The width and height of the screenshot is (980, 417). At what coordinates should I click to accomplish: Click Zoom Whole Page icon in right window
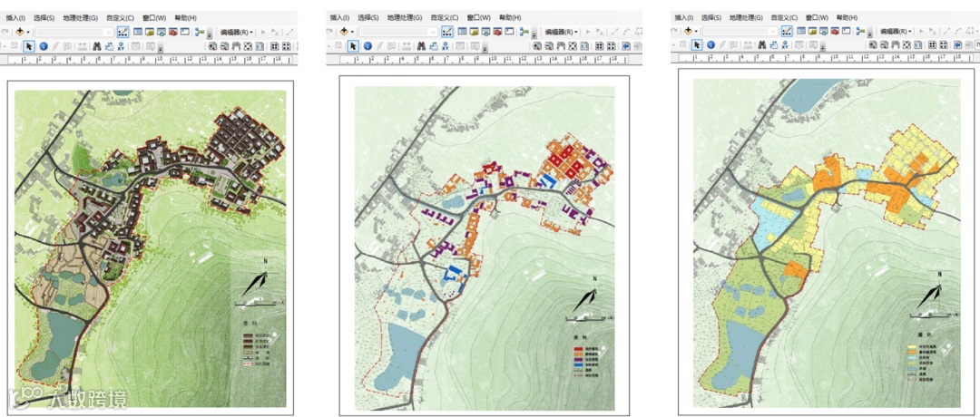click(906, 45)
